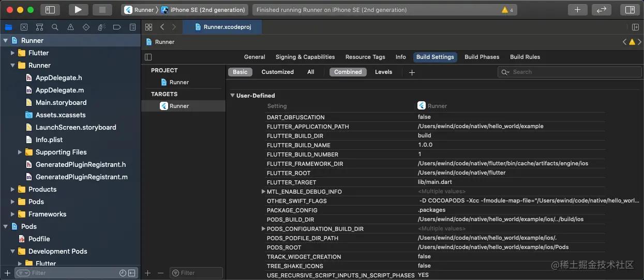The height and width of the screenshot is (280, 644).
Task: Show Customized build settings
Action: point(277,72)
